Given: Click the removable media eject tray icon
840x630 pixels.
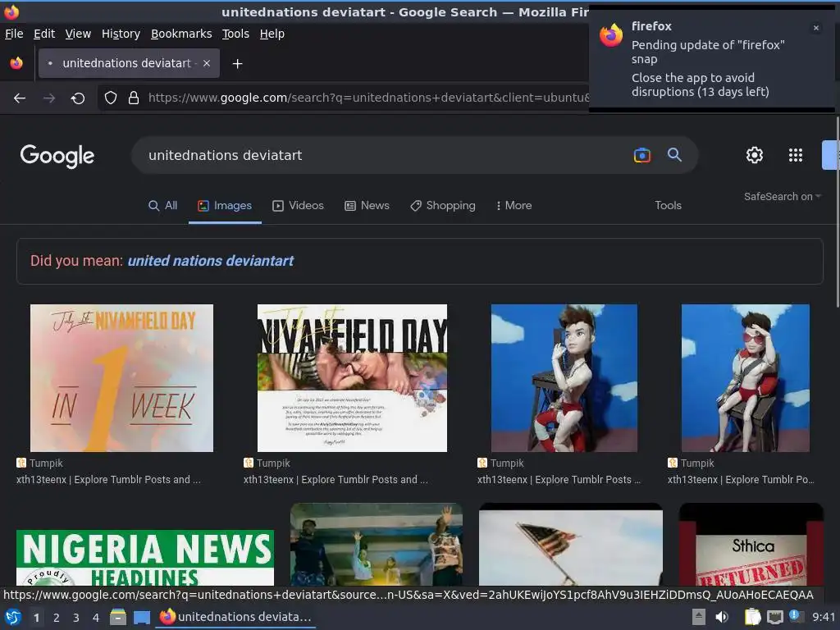Looking at the screenshot, I should (699, 617).
